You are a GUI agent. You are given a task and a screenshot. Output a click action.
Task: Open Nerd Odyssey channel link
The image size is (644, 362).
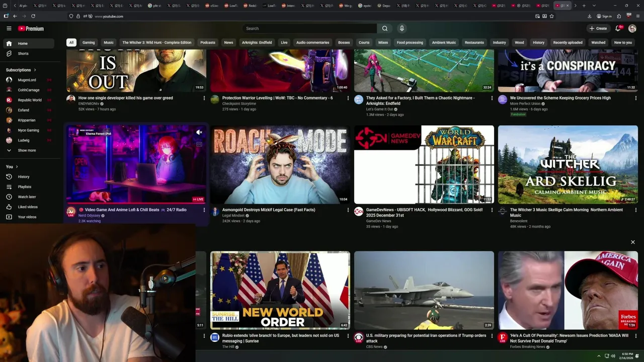pos(89,216)
